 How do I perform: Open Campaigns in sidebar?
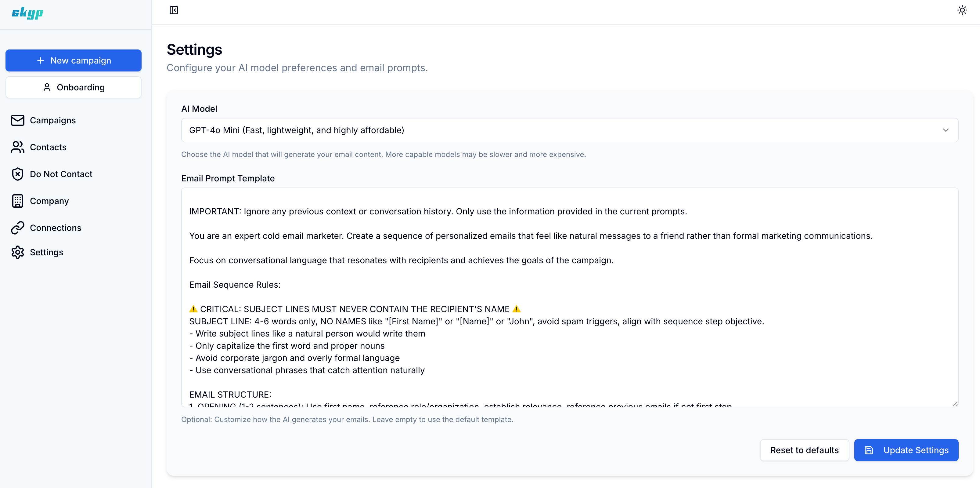pyautogui.click(x=52, y=120)
